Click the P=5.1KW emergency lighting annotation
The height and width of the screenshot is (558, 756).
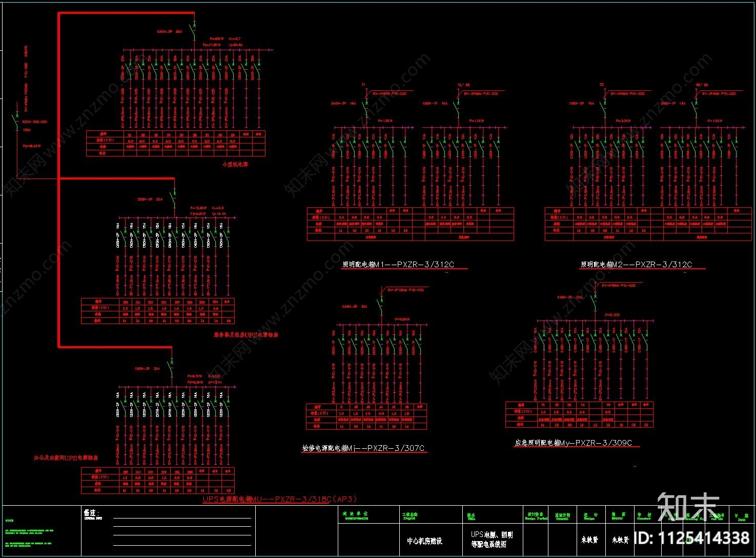pyautogui.click(x=612, y=315)
